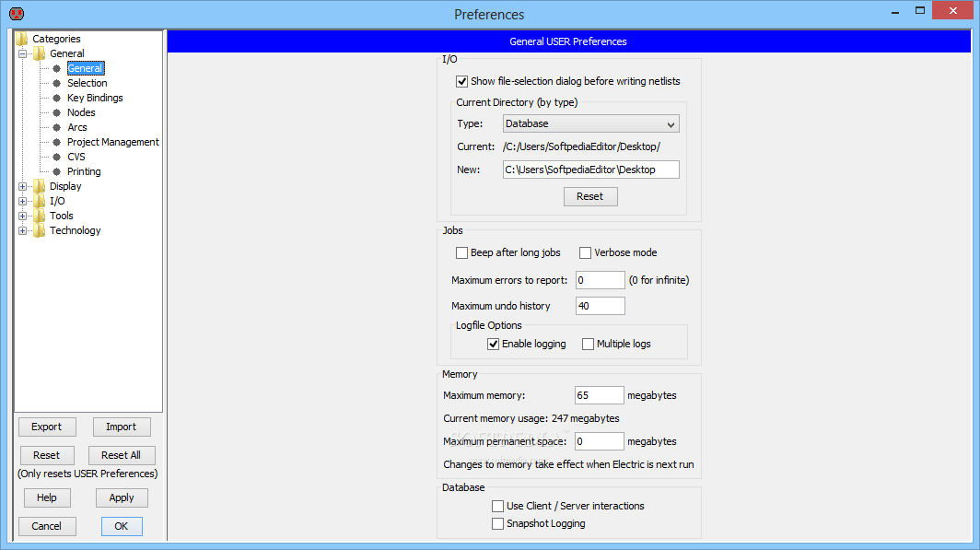
Task: Click the bullet icon beside Nodes
Action: coord(57,112)
